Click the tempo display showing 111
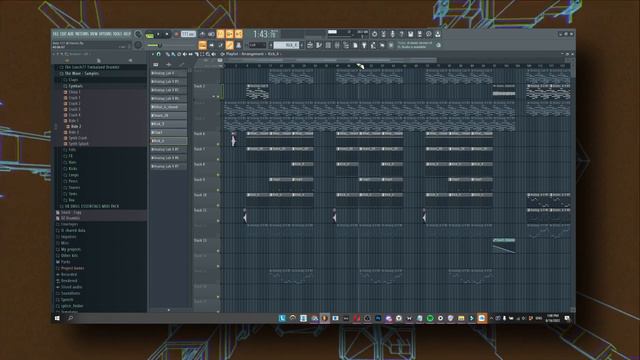Image resolution: width=640 pixels, height=360 pixels. pyautogui.click(x=188, y=35)
